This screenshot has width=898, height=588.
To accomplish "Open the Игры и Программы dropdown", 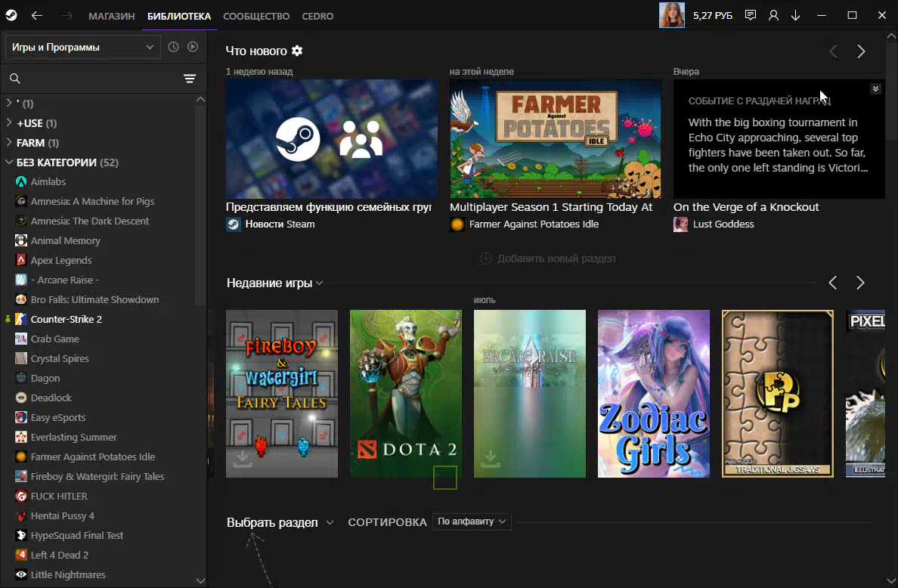I will click(82, 47).
